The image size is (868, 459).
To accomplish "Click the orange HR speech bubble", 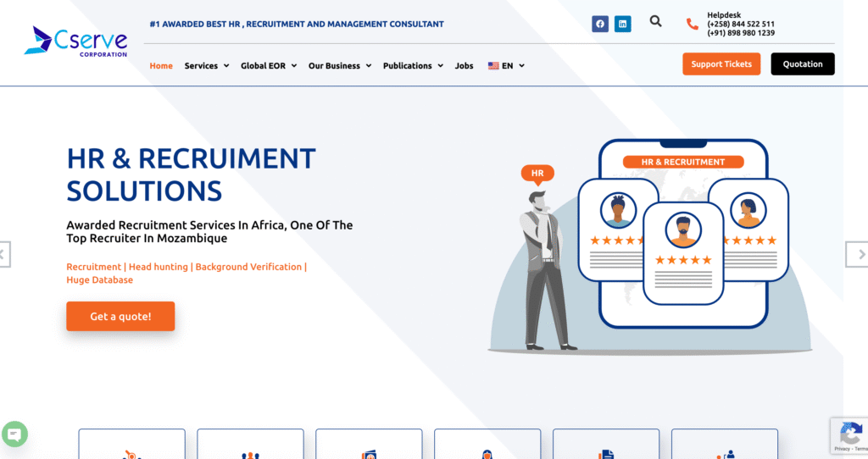I will [537, 174].
